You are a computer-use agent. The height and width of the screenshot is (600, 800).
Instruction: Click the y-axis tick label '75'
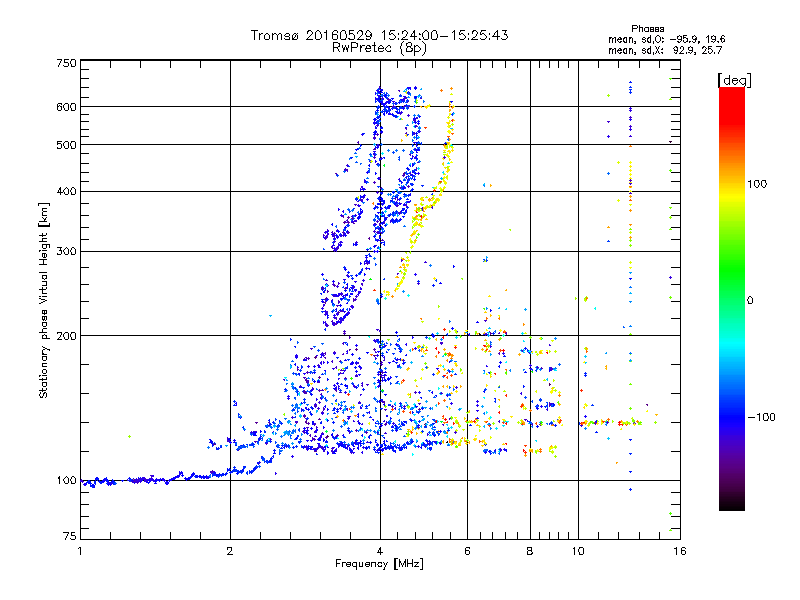[70, 536]
